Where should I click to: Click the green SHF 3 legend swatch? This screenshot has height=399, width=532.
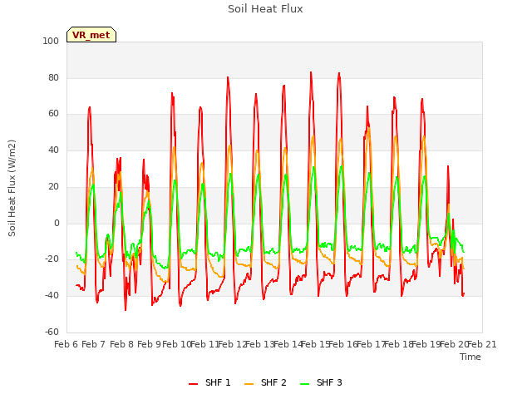tap(305, 384)
